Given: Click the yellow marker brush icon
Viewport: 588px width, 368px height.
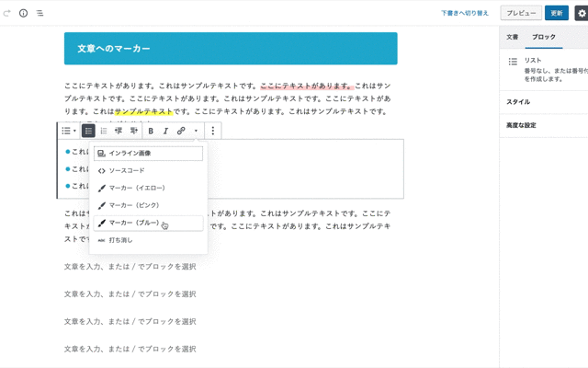Looking at the screenshot, I should pos(101,188).
